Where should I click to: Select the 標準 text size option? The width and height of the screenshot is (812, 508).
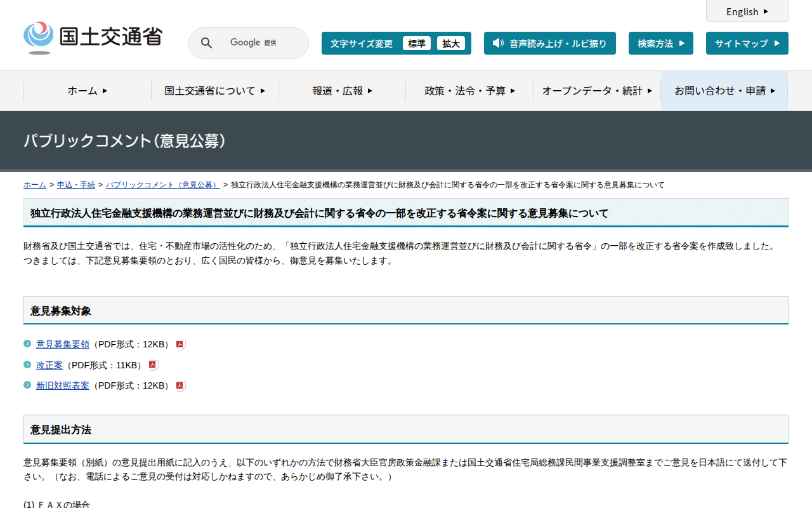coord(417,43)
